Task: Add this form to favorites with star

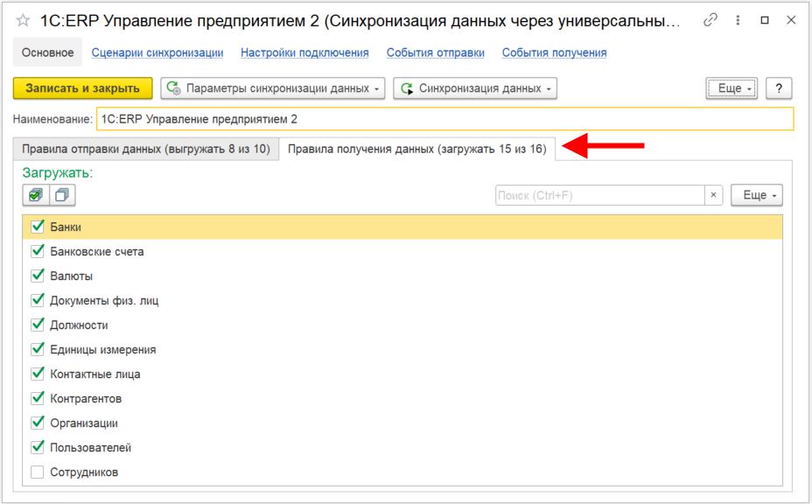Action: coord(23,20)
